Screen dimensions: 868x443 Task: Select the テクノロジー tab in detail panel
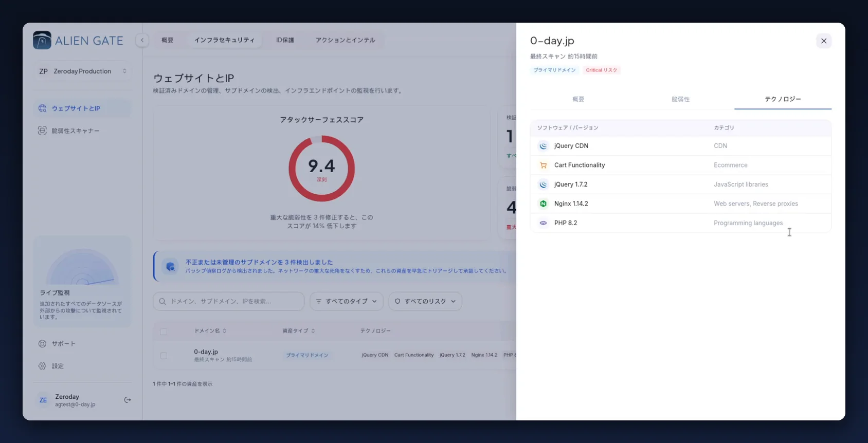click(783, 99)
